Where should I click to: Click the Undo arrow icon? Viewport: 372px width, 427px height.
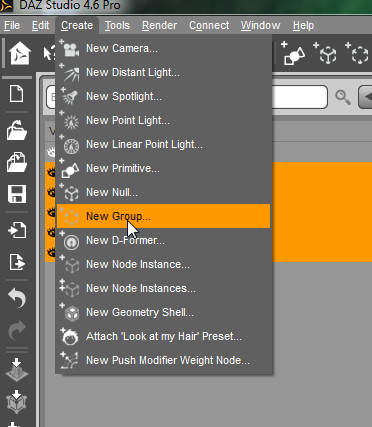pyautogui.click(x=17, y=298)
